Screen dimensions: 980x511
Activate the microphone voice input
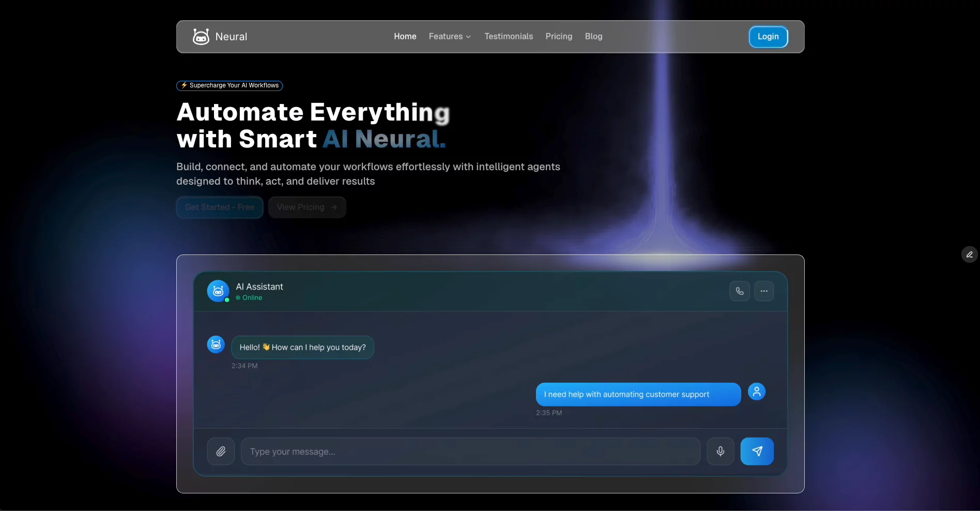(x=721, y=452)
